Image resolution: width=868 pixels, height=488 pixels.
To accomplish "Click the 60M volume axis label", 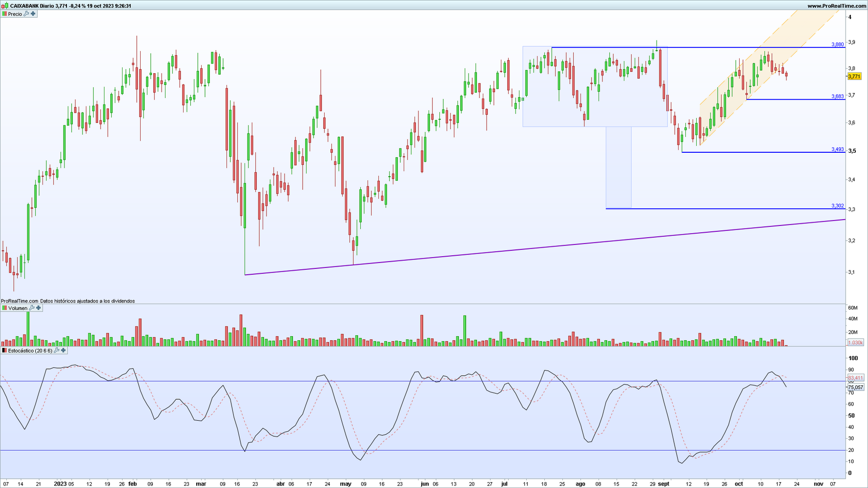I will coord(853,308).
